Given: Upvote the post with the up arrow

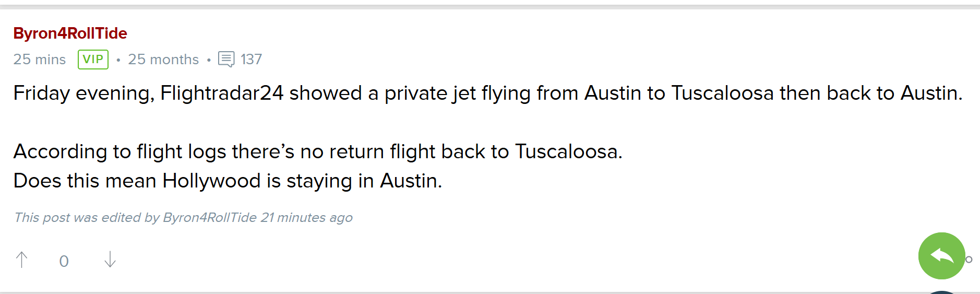Looking at the screenshot, I should coord(22,260).
